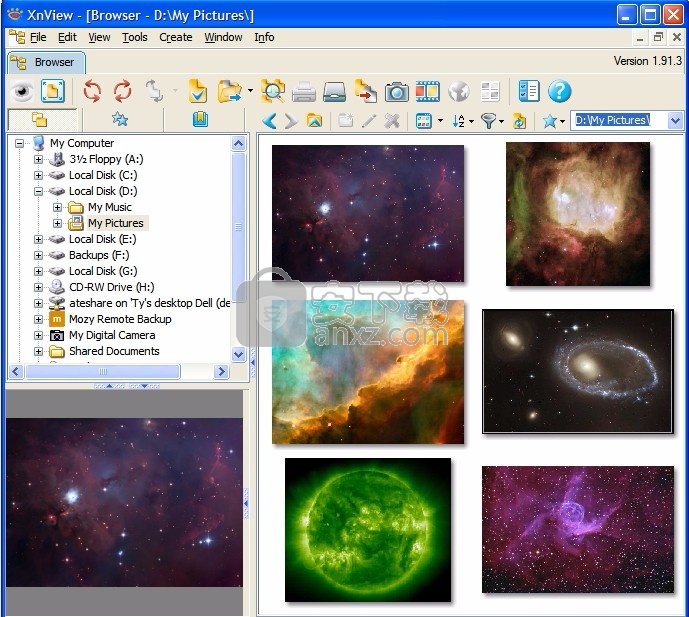Select the purple nebula thumbnail
This screenshot has height=617, width=689.
[578, 530]
